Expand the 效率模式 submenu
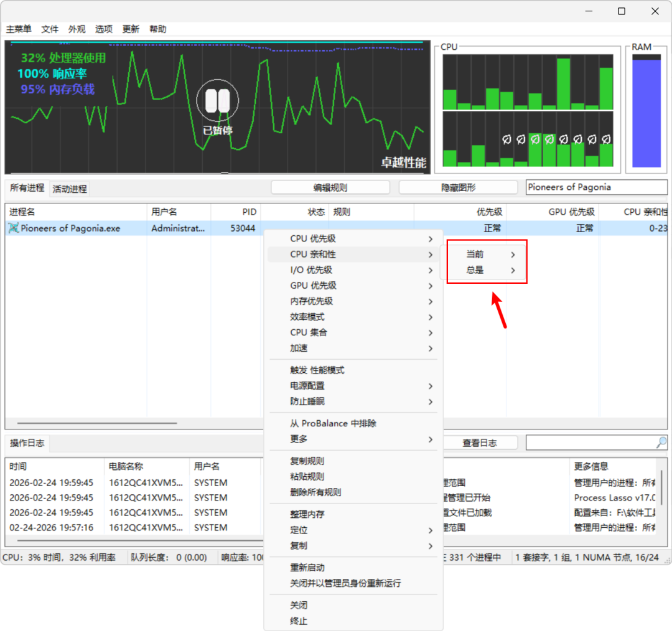Screen dimensions: 672x633 click(x=353, y=317)
